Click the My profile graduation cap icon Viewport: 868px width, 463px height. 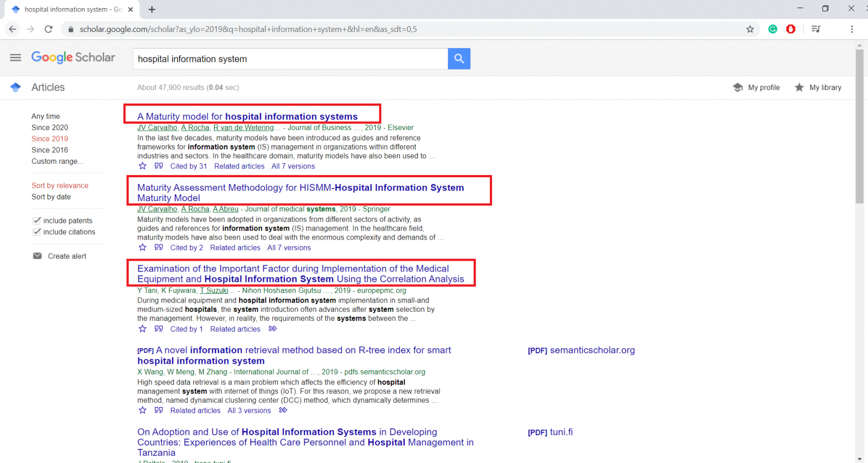(x=738, y=87)
